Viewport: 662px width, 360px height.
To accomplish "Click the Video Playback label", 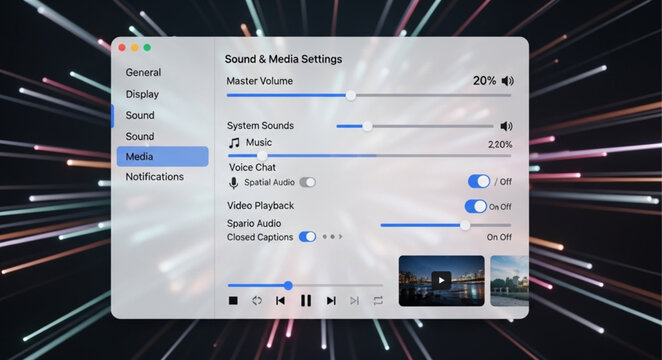I will point(260,206).
